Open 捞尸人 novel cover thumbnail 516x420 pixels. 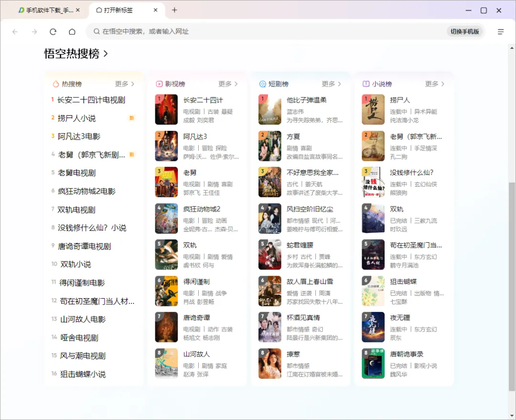tap(373, 109)
